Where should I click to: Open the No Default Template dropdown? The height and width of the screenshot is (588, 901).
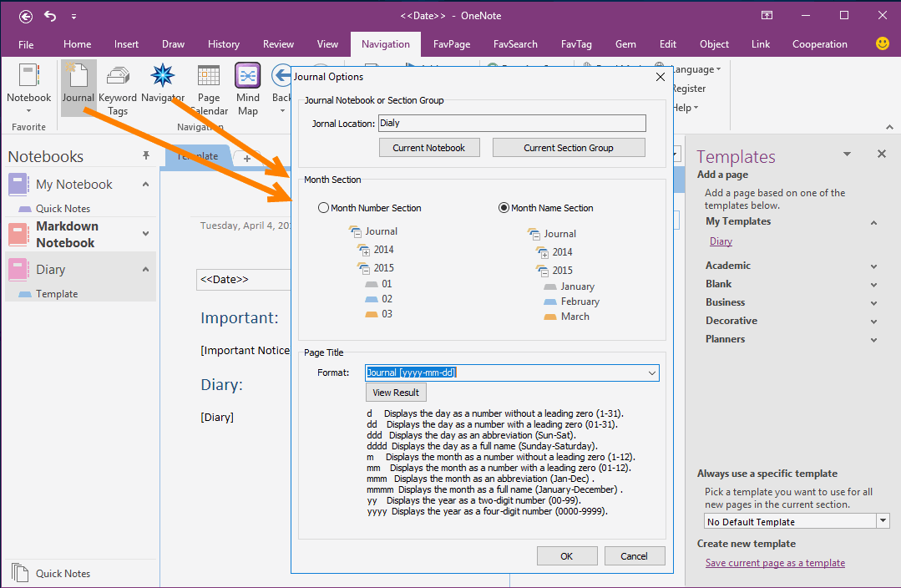tap(883, 521)
